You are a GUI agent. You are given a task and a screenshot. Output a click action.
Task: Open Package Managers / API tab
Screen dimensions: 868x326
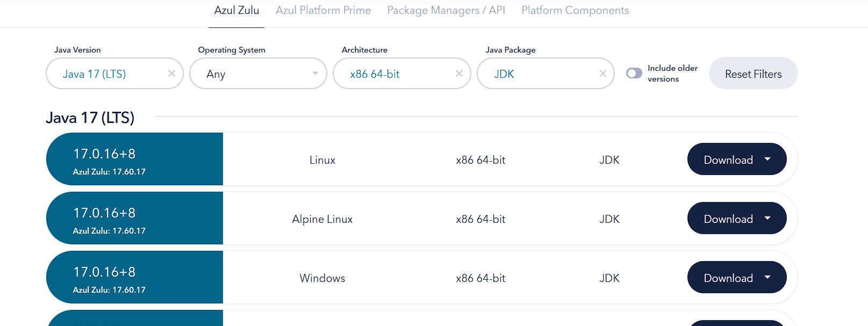(x=446, y=10)
